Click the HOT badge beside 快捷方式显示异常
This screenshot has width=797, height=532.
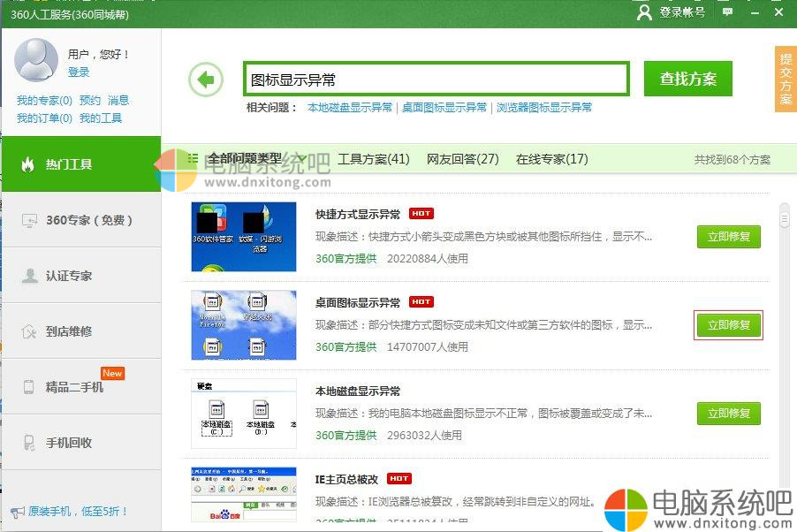coord(421,214)
